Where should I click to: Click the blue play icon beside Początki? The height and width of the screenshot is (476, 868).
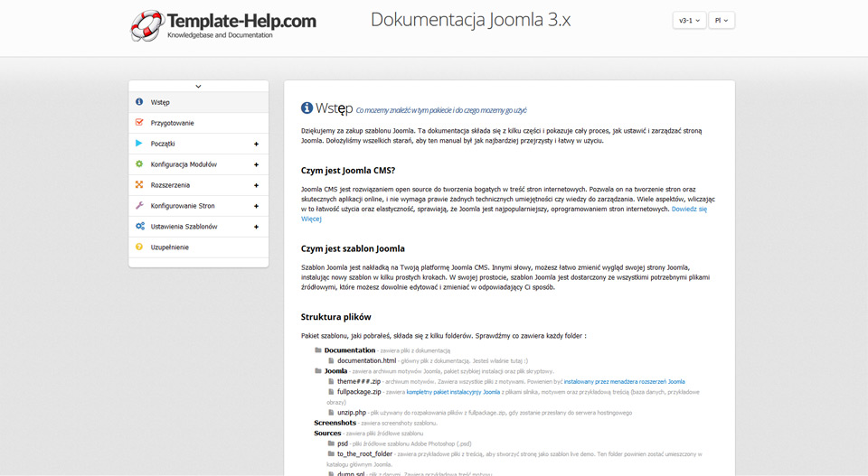click(139, 144)
